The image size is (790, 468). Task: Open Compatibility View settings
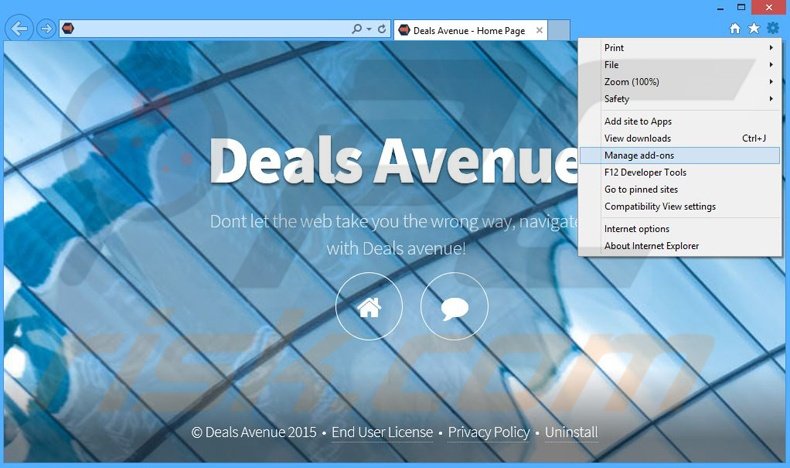pyautogui.click(x=680, y=207)
